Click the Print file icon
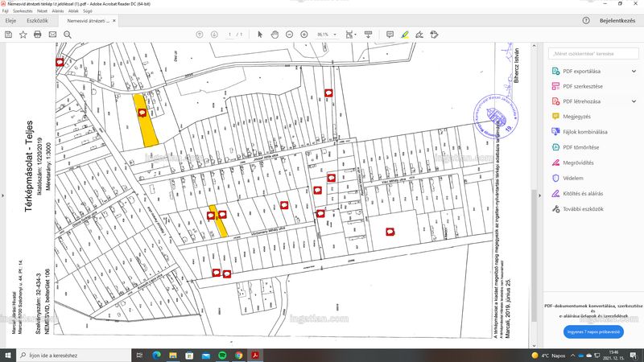The height and width of the screenshot is (362, 644). (37, 35)
